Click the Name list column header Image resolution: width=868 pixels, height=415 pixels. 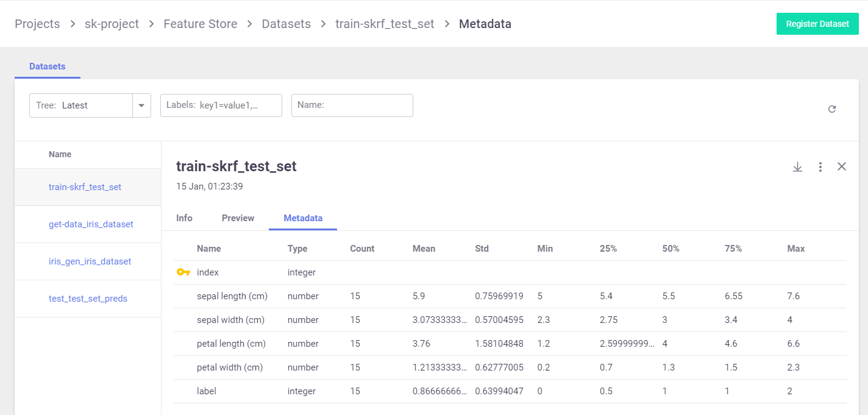(x=60, y=154)
